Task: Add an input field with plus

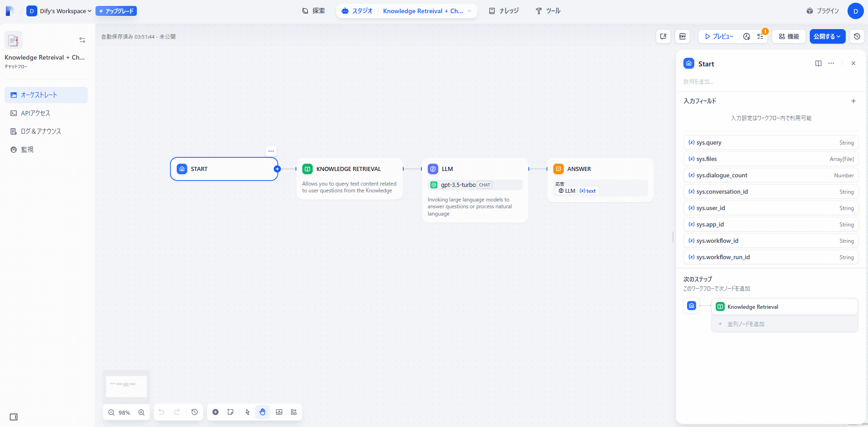Action: tap(853, 101)
